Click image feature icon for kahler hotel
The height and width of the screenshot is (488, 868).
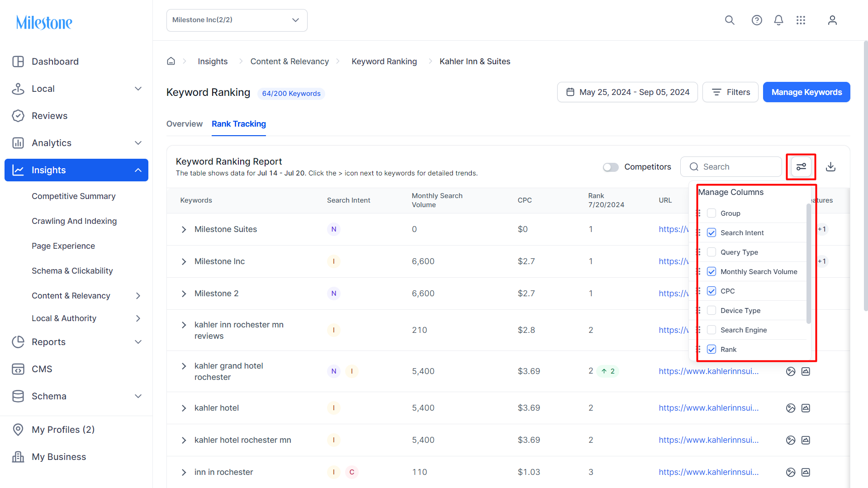806,408
